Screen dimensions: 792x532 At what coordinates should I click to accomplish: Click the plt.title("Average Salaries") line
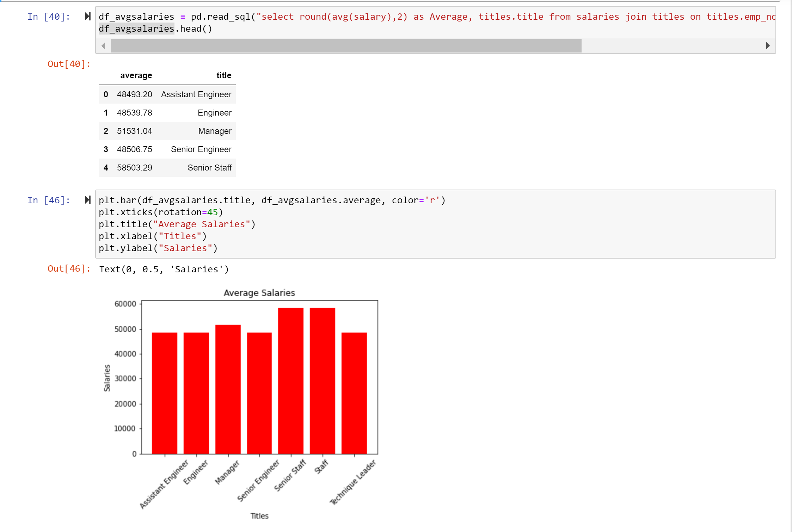coord(177,224)
